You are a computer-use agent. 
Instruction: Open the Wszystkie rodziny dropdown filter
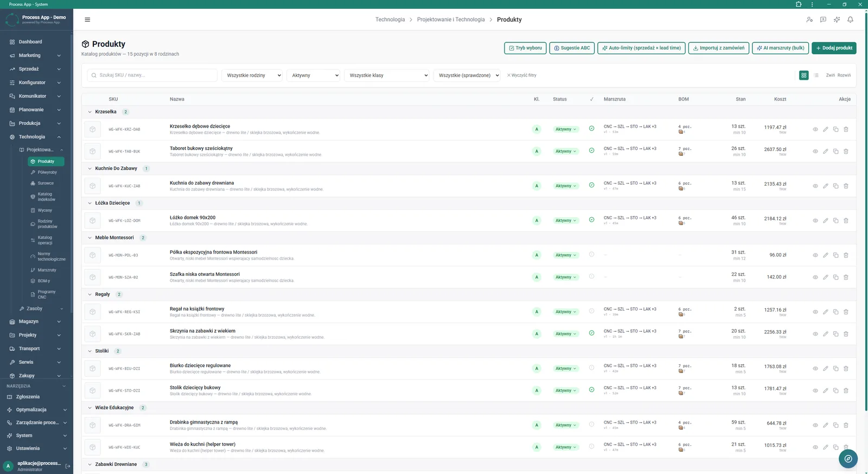click(252, 75)
